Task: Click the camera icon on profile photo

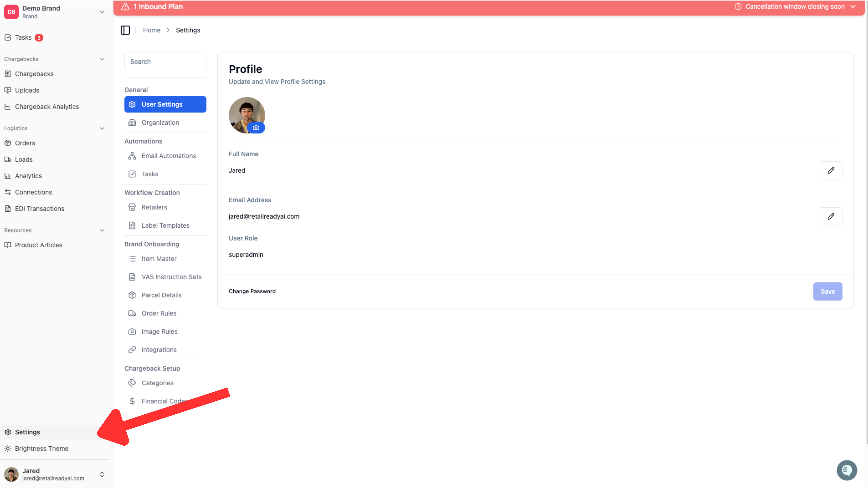Action: (x=256, y=128)
